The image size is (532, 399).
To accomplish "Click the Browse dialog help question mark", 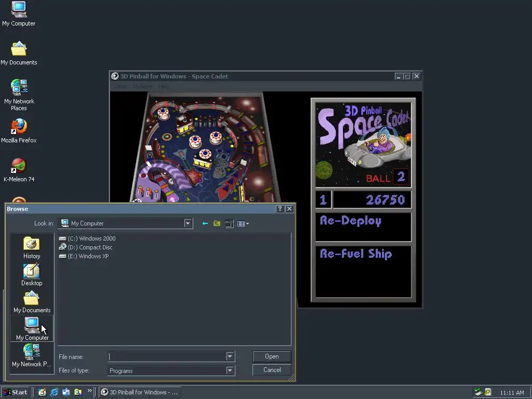I will 280,209.
